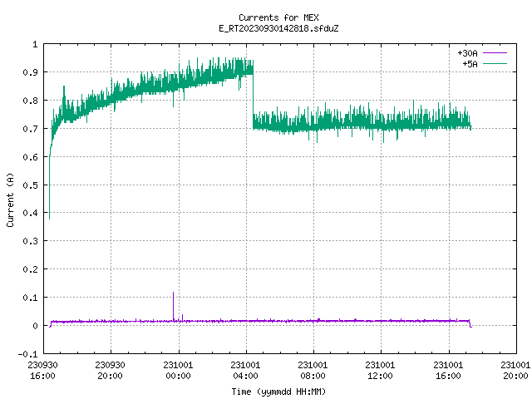Click the y-axis tick label '0.3'
The width and height of the screenshot is (532, 399).
point(30,241)
